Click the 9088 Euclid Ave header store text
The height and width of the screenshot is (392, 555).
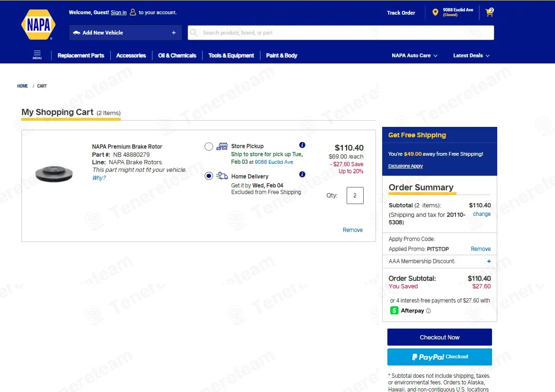tap(458, 10)
